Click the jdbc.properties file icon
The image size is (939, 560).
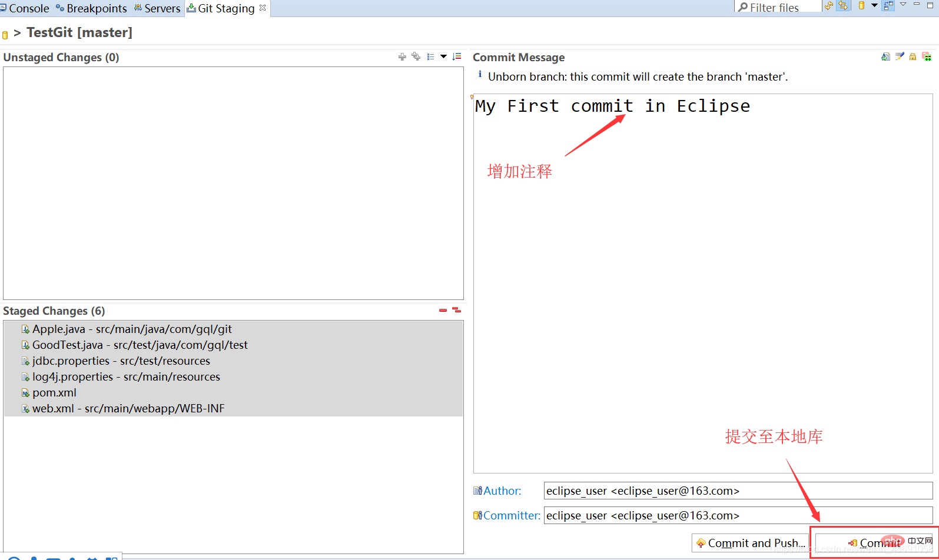tap(25, 361)
